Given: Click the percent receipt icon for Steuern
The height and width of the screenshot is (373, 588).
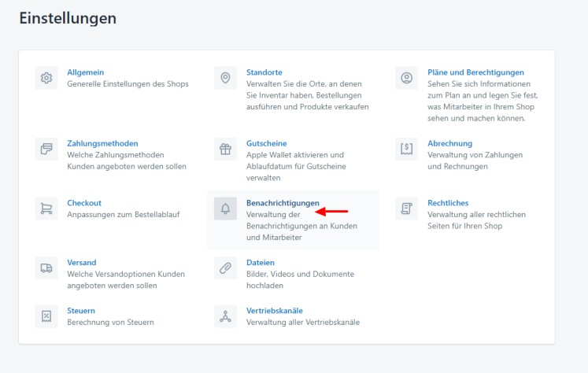Looking at the screenshot, I should 46,316.
